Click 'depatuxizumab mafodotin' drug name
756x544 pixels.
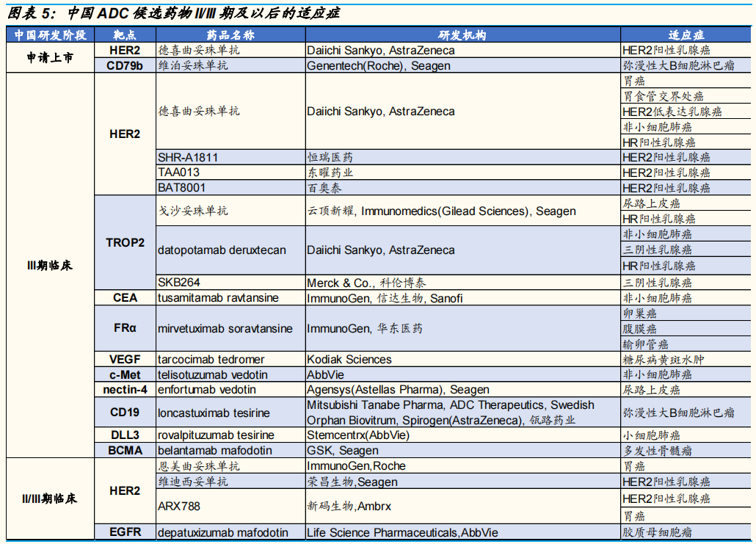[222, 532]
